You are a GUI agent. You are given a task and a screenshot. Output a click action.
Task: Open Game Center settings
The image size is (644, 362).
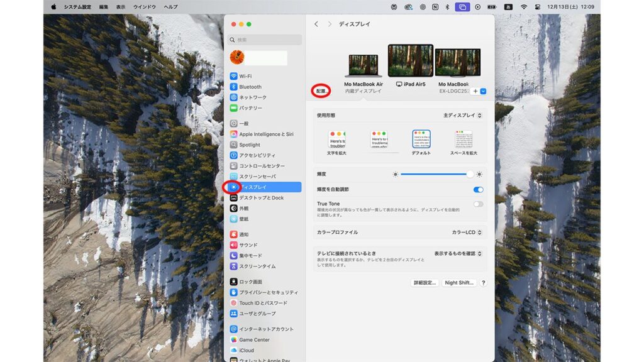click(x=254, y=340)
